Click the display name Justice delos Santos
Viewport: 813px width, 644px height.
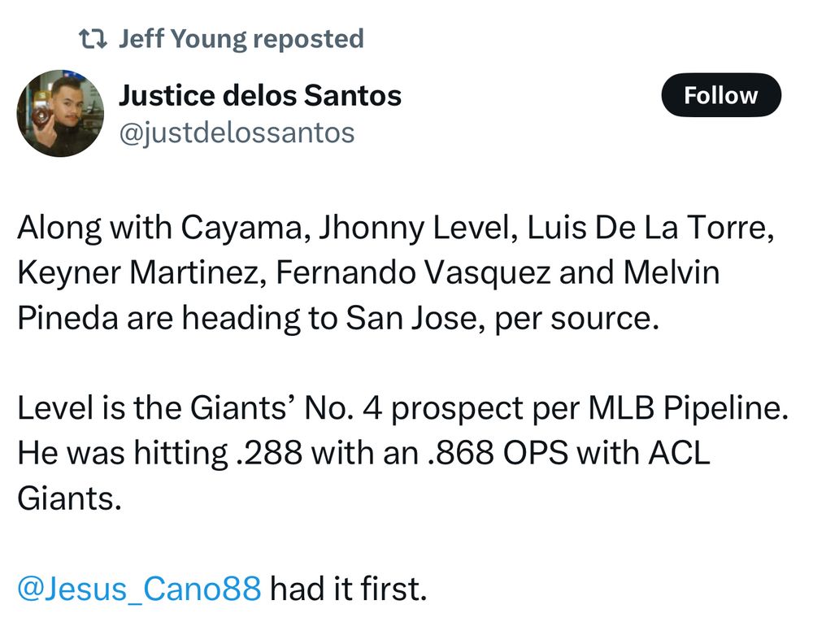pos(260,96)
